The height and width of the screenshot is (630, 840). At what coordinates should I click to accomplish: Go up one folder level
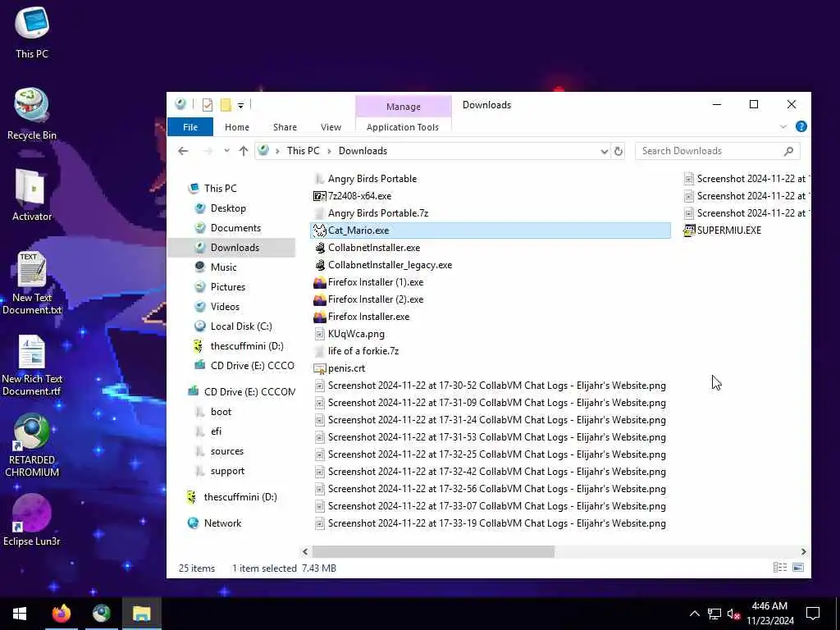[244, 151]
